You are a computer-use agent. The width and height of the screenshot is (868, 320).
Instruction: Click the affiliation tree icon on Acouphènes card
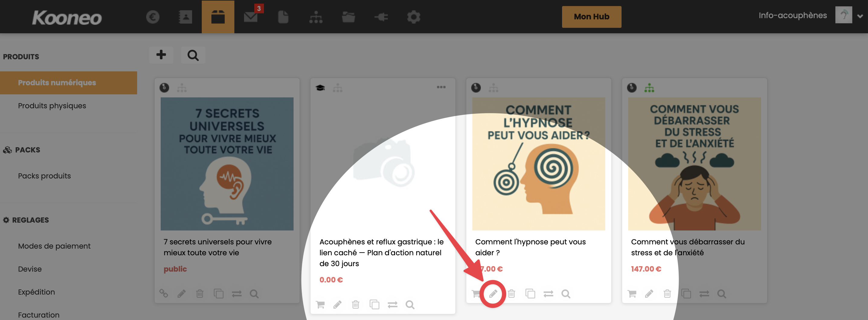coord(337,88)
